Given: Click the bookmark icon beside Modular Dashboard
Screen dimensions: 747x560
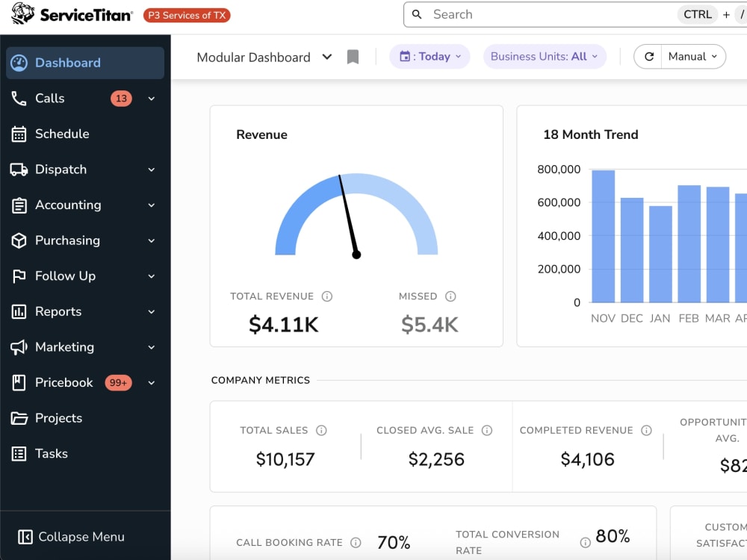Looking at the screenshot, I should (353, 57).
